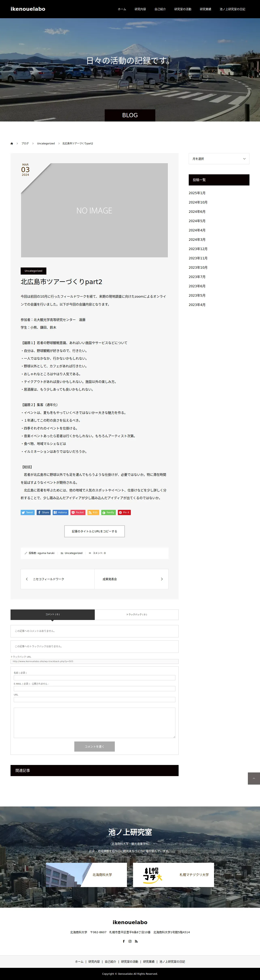Open 2025年1月 archive
This screenshot has height=980, width=260.
tap(197, 193)
